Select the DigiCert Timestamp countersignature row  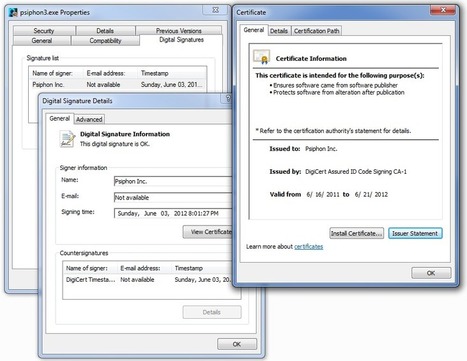148,280
